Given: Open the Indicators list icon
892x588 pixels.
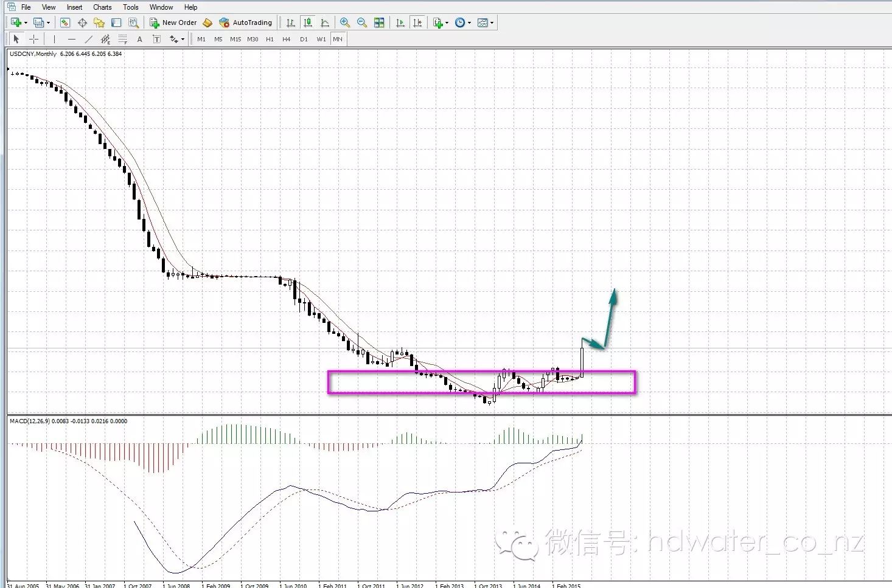Looking at the screenshot, I should pyautogui.click(x=437, y=22).
